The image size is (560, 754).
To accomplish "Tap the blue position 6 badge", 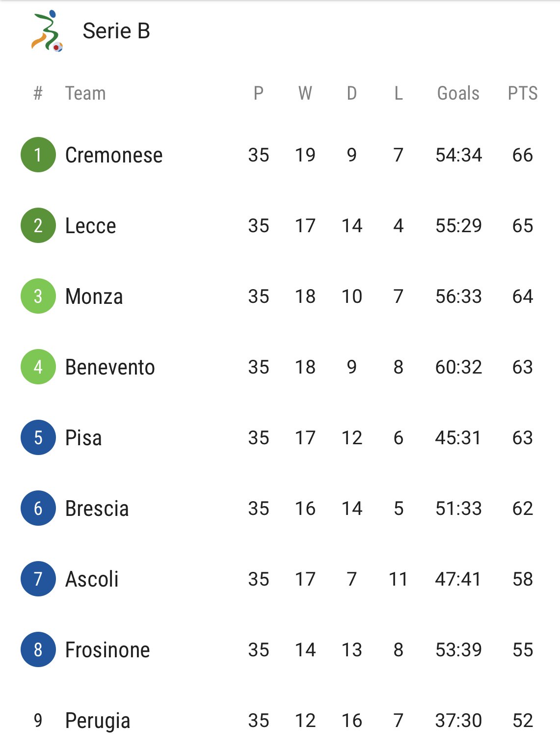I will click(38, 508).
